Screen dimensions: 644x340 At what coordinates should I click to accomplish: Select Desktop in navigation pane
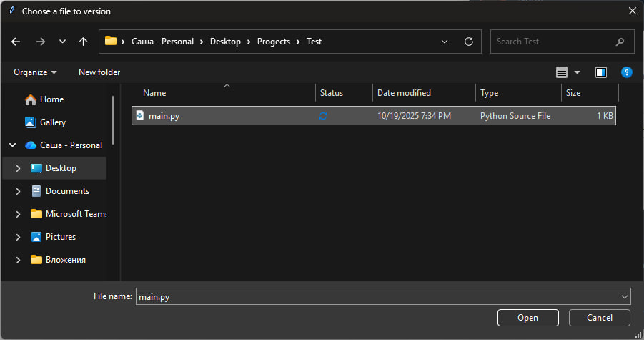pos(54,168)
